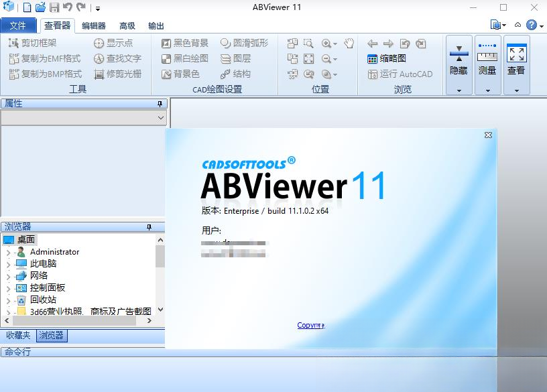Select 桌面 in the browser tree
547x392 pixels.
[26, 239]
